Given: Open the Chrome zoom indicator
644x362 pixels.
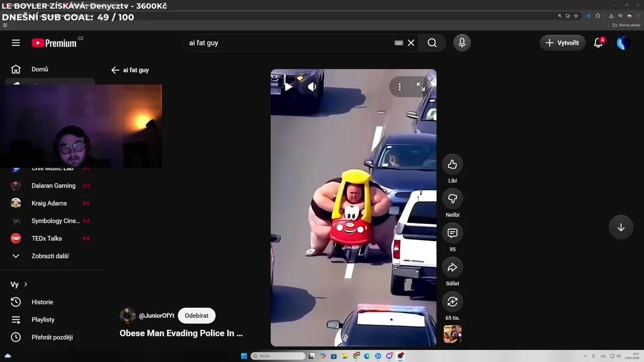Looking at the screenshot, I should point(560,16).
